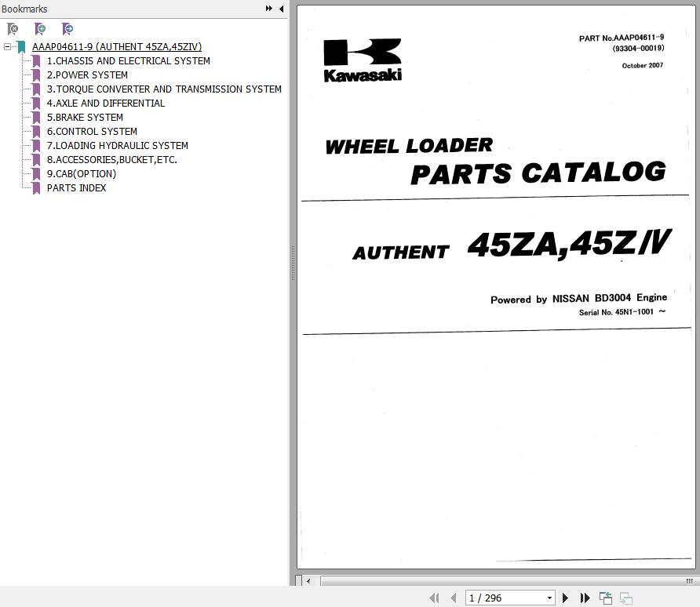
Task: Click the next view icon
Action: [x=626, y=598]
